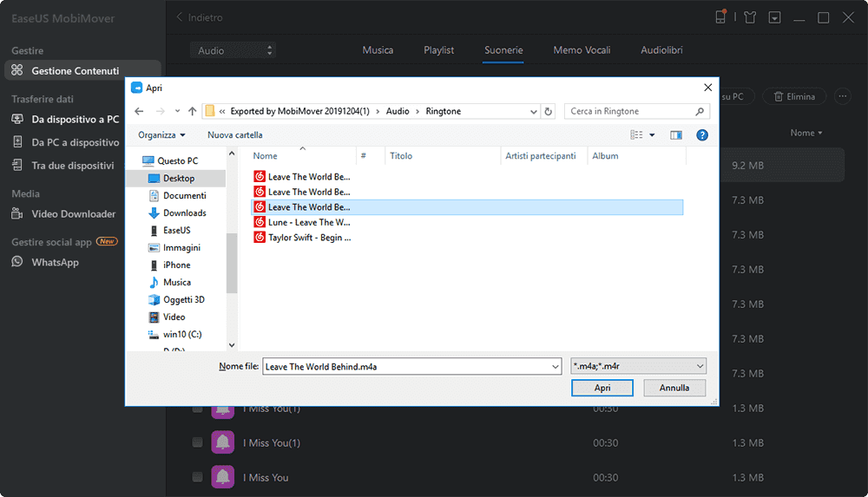Open the dropdown box icon in title bar
The image size is (868, 497).
774,17
